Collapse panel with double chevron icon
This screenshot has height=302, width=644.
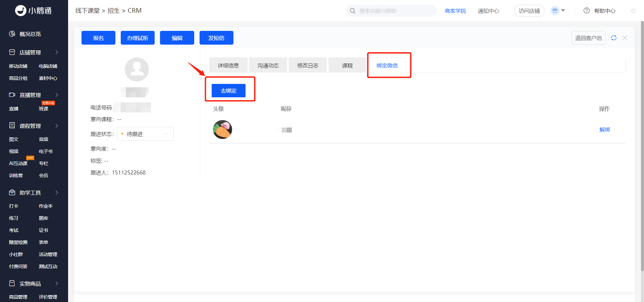[x=633, y=11]
